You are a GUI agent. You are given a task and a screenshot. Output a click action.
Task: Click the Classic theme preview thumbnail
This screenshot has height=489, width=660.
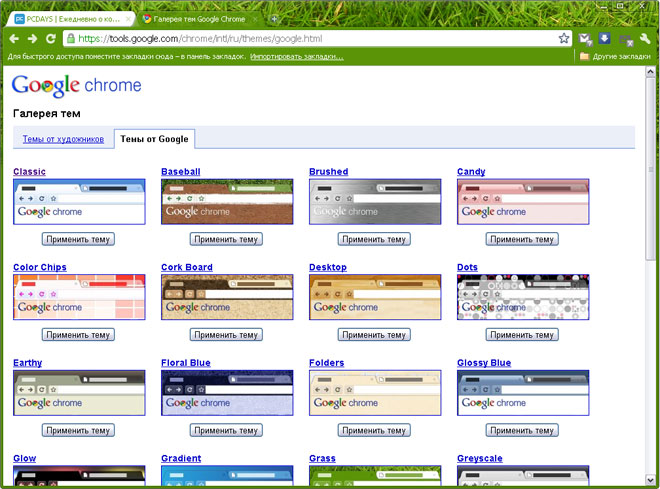pyautogui.click(x=79, y=202)
